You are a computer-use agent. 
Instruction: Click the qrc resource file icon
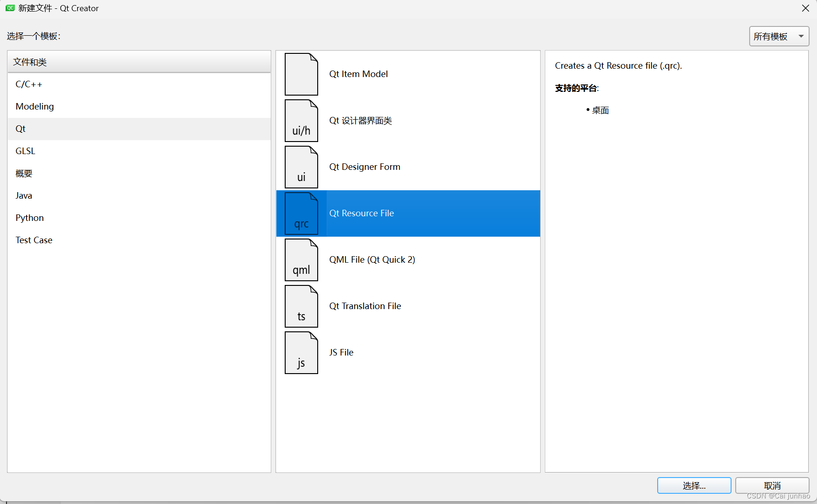pyautogui.click(x=301, y=213)
